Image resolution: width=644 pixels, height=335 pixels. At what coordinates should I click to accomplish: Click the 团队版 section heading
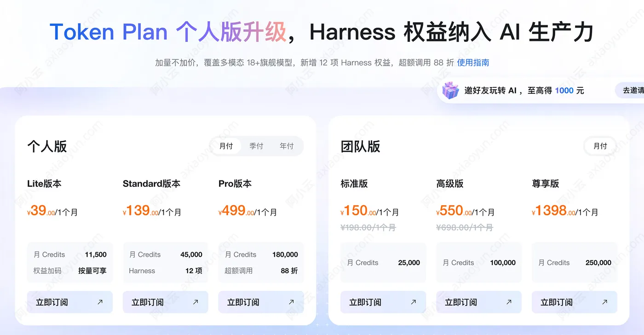click(x=360, y=146)
